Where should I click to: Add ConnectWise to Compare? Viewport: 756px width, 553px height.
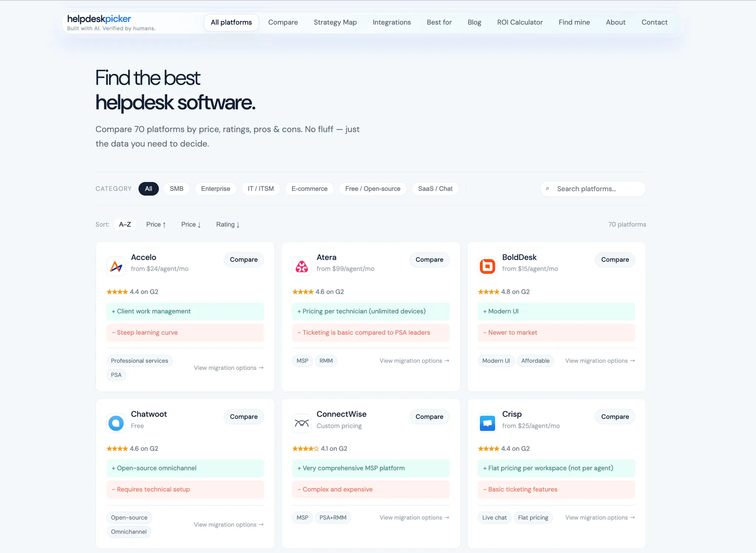429,416
